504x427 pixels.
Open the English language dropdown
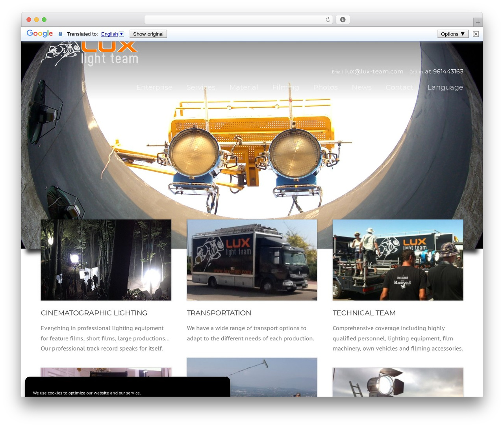(113, 34)
